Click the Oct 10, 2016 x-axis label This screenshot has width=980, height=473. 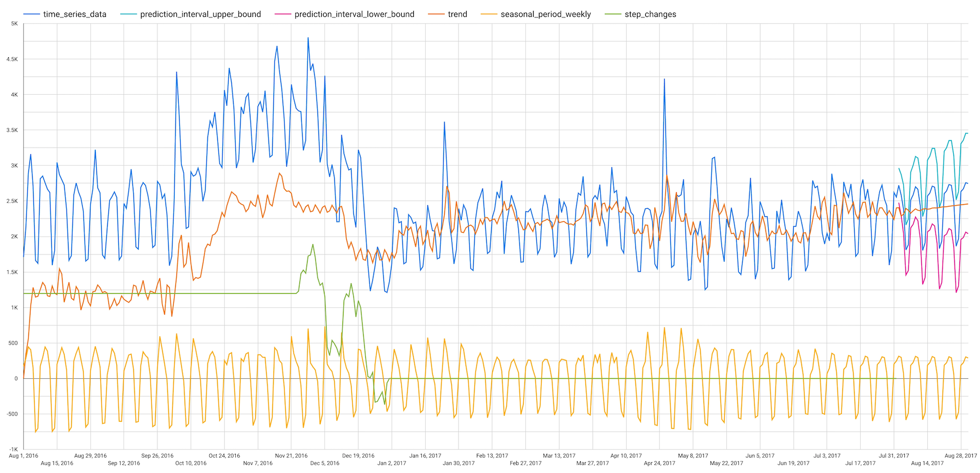coord(191,463)
